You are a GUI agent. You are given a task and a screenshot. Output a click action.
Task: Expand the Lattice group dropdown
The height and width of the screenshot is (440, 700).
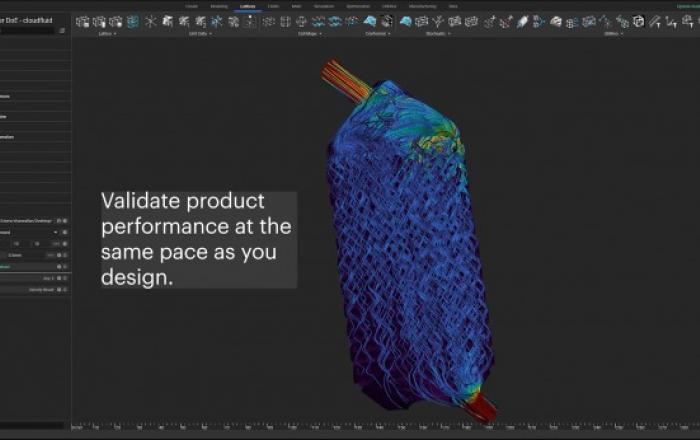(107, 33)
